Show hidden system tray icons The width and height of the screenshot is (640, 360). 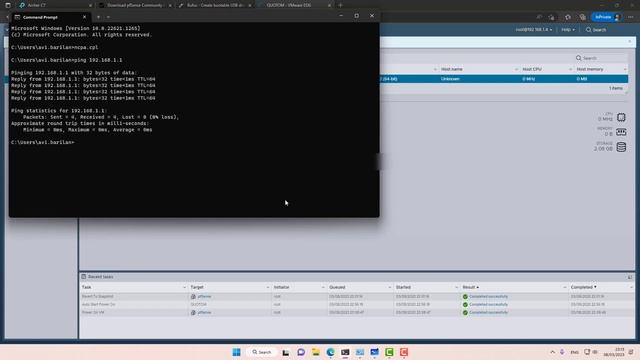[x=552, y=352]
